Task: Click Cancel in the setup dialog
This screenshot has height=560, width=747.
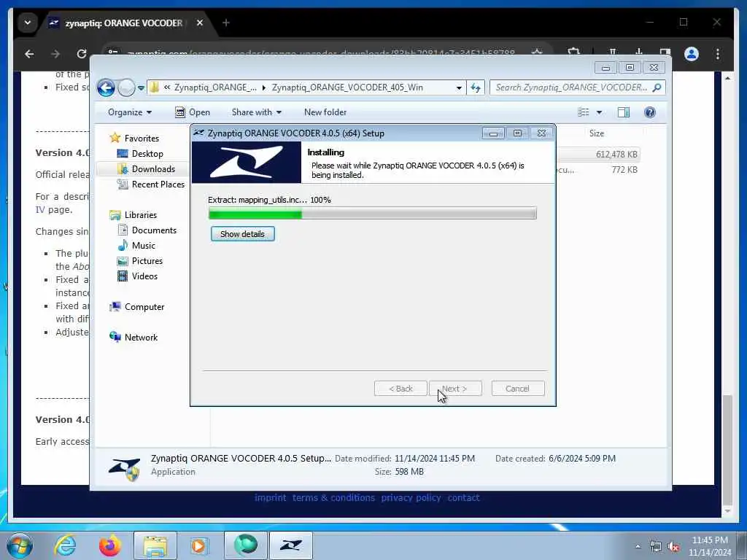Action: [517, 389]
